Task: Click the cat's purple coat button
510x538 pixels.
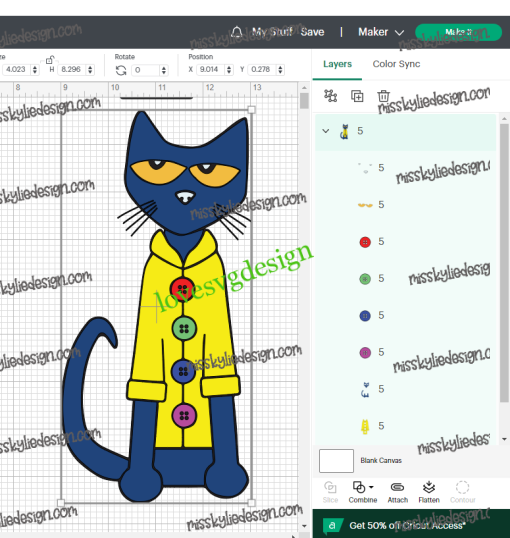Action: point(184,416)
